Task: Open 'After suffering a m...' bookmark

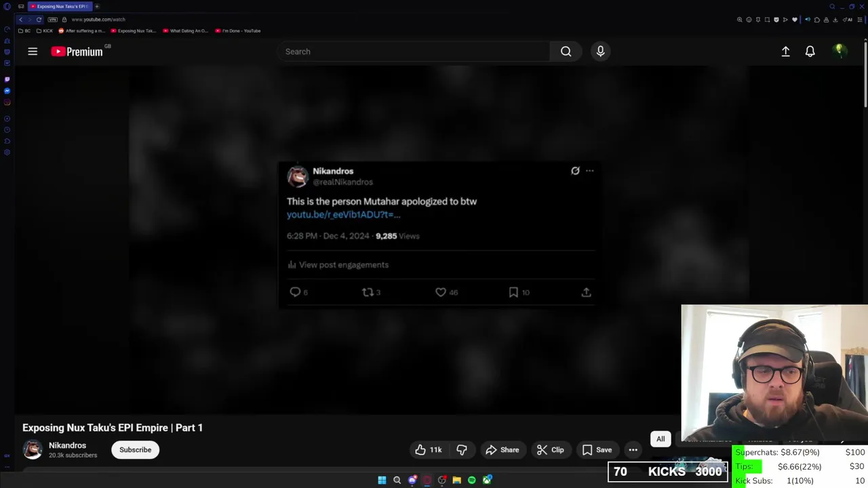Action: point(82,30)
